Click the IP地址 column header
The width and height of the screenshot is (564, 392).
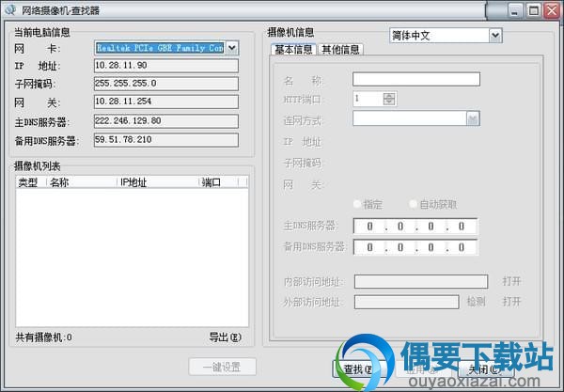158,182
